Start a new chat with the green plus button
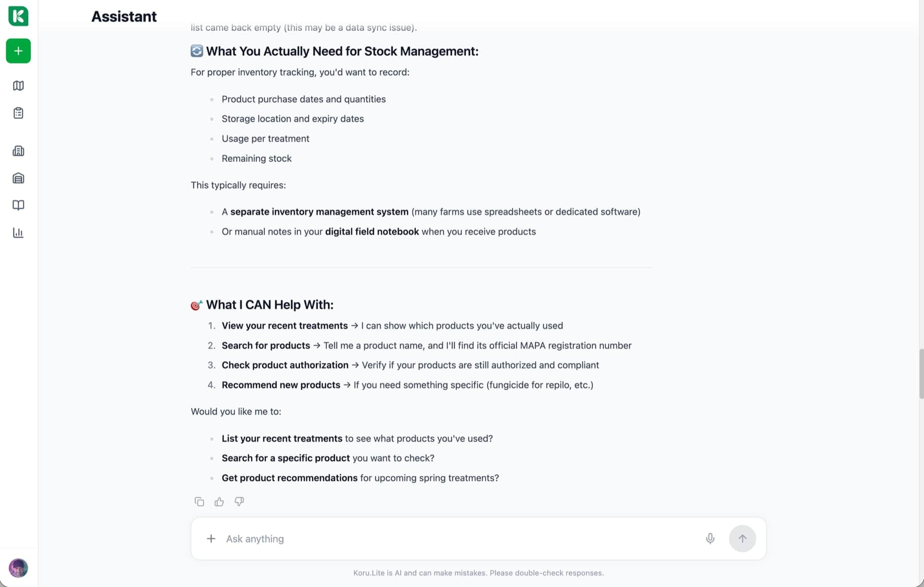The height and width of the screenshot is (587, 924). point(18,51)
